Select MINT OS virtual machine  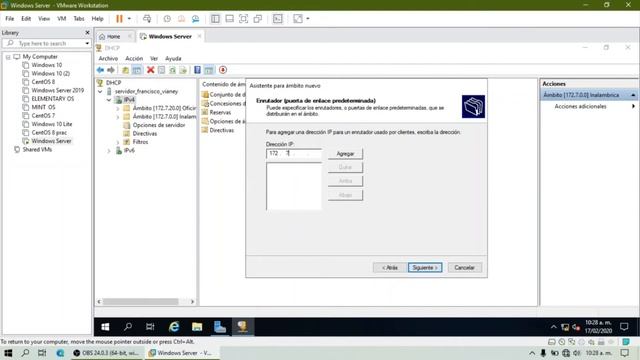pos(43,107)
